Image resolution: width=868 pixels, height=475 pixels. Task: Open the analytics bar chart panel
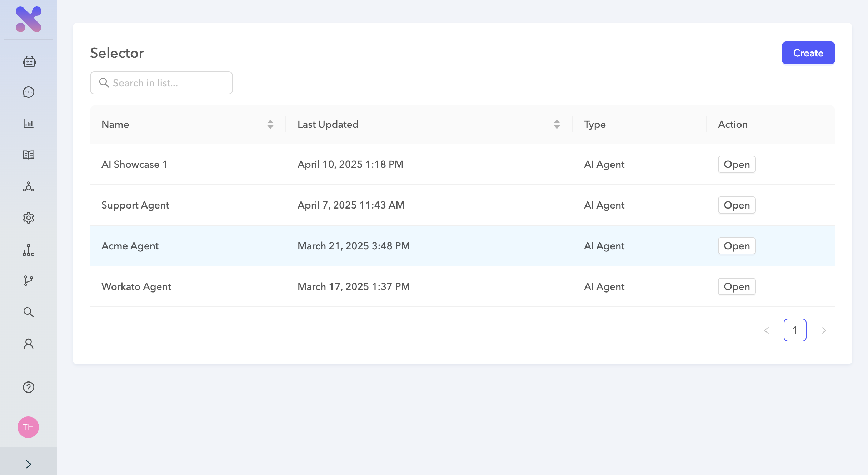pyautogui.click(x=29, y=124)
